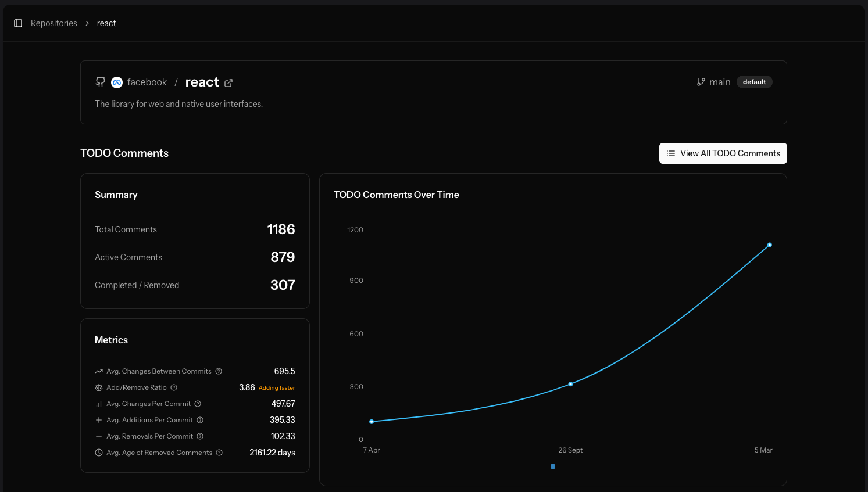Show help for Add/Remove Ratio
The image size is (868, 492).
(174, 387)
